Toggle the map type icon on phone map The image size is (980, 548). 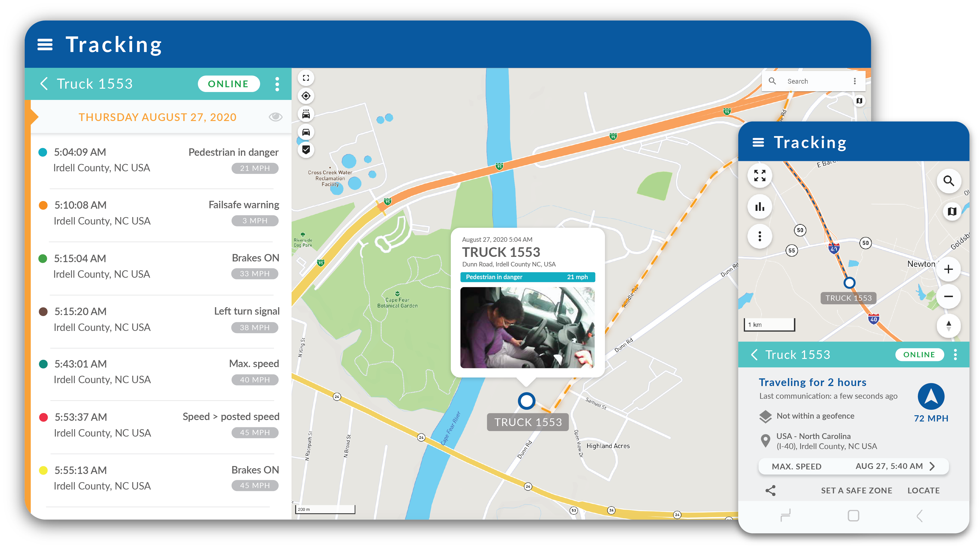coord(952,211)
